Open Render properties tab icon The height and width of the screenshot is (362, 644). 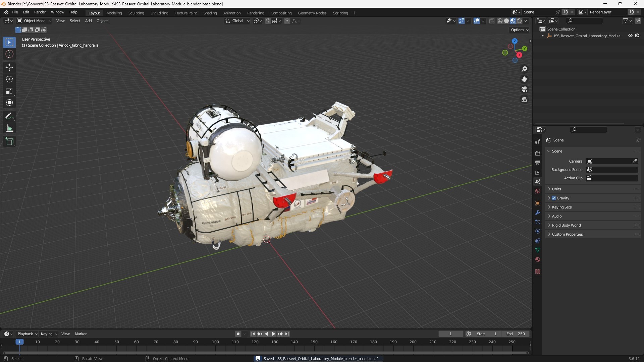538,153
